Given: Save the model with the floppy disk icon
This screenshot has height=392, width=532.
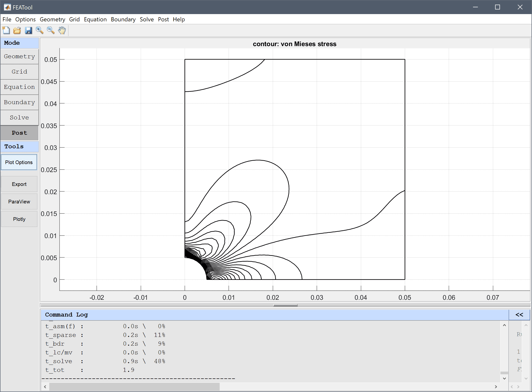Looking at the screenshot, I should coord(28,30).
